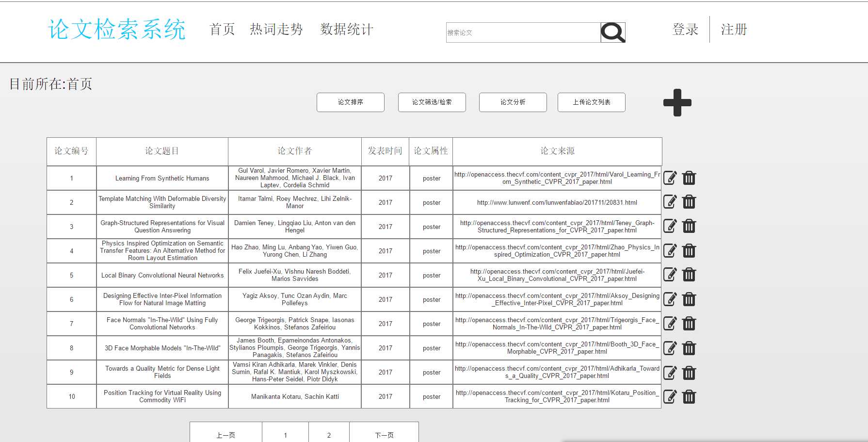Screen dimensions: 868x442
Task: Open the 首页 navigation item
Action: tap(222, 30)
